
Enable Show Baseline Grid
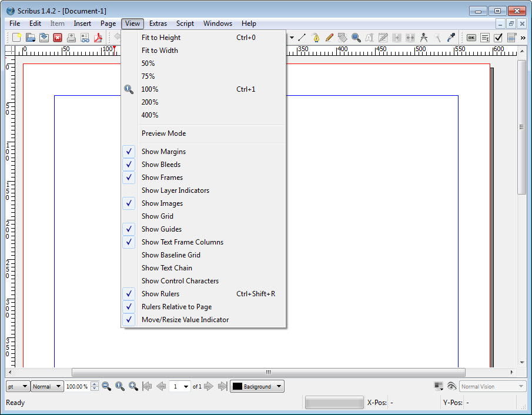pyautogui.click(x=203, y=255)
